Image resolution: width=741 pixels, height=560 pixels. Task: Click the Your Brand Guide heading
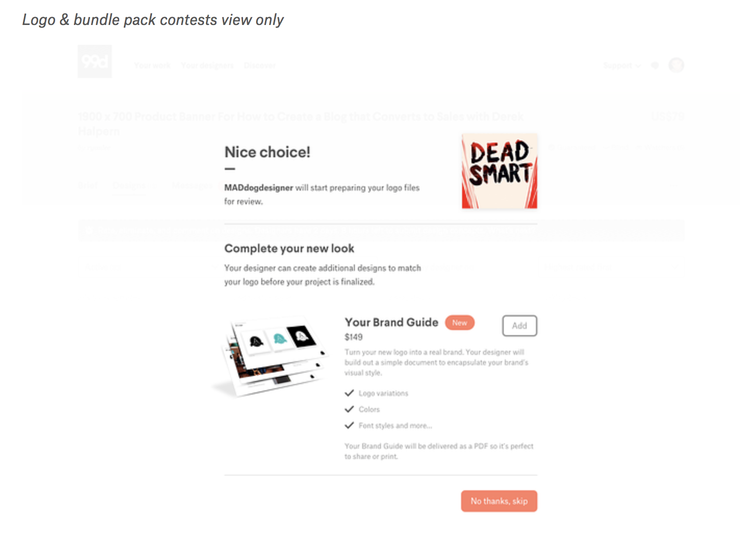(x=391, y=323)
